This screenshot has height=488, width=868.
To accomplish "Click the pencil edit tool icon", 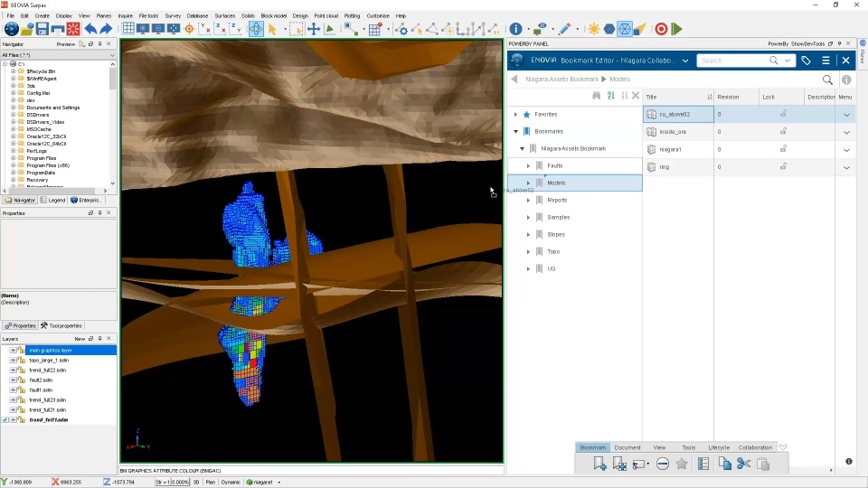I will click(564, 29).
